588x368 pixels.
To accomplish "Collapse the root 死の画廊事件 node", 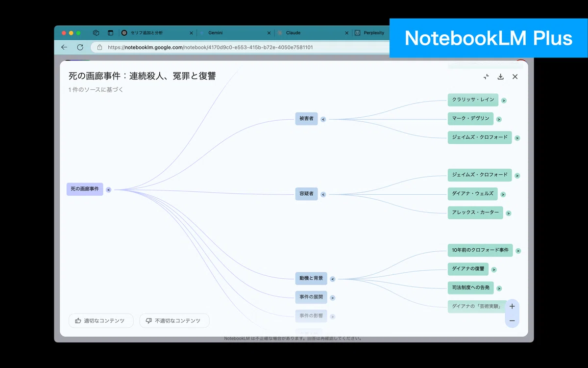I will (109, 189).
